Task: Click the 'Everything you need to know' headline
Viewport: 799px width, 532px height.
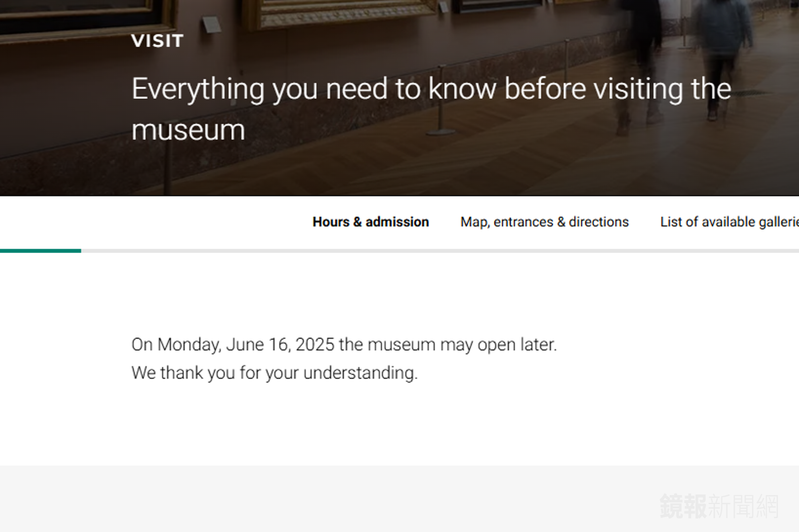Action: coord(431,90)
